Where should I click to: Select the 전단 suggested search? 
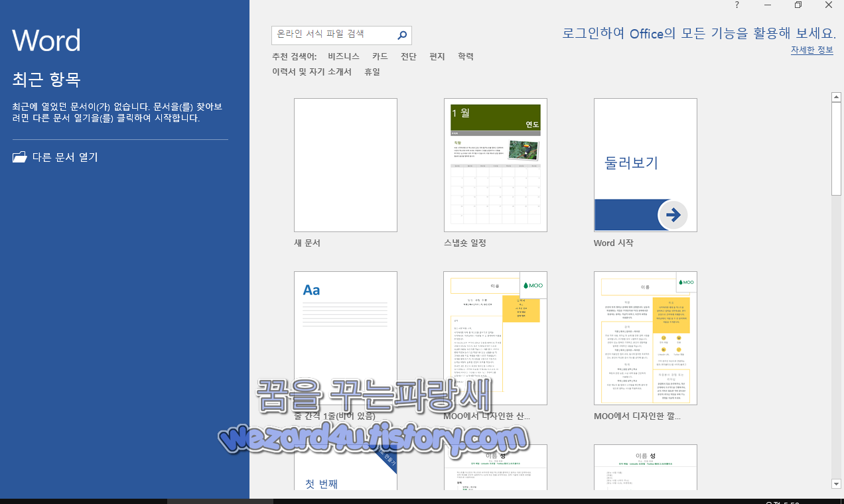click(409, 56)
